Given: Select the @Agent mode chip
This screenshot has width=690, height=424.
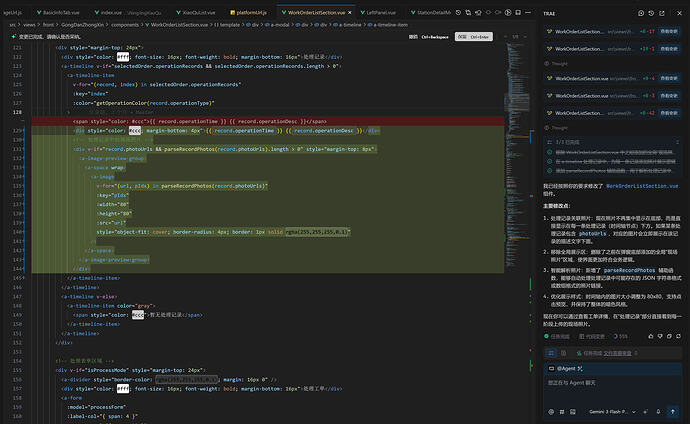Looking at the screenshot, I should (565, 369).
